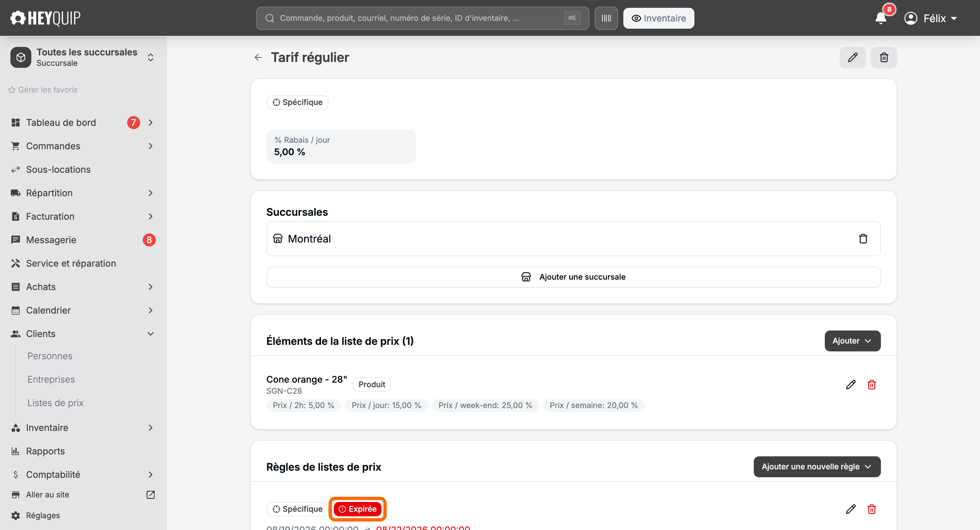
Task: Edit the Tarif régulier price list title
Action: click(x=853, y=57)
